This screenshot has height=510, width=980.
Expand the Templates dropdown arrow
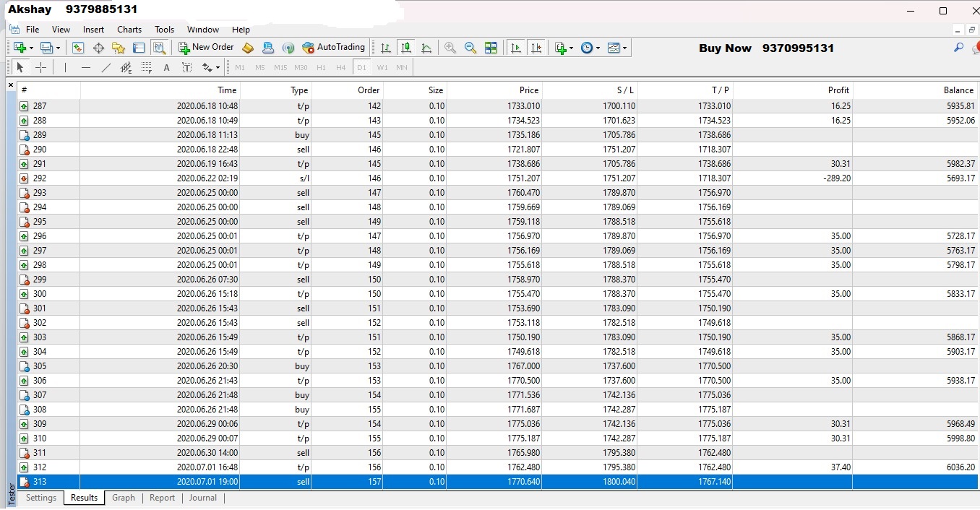pyautogui.click(x=625, y=48)
